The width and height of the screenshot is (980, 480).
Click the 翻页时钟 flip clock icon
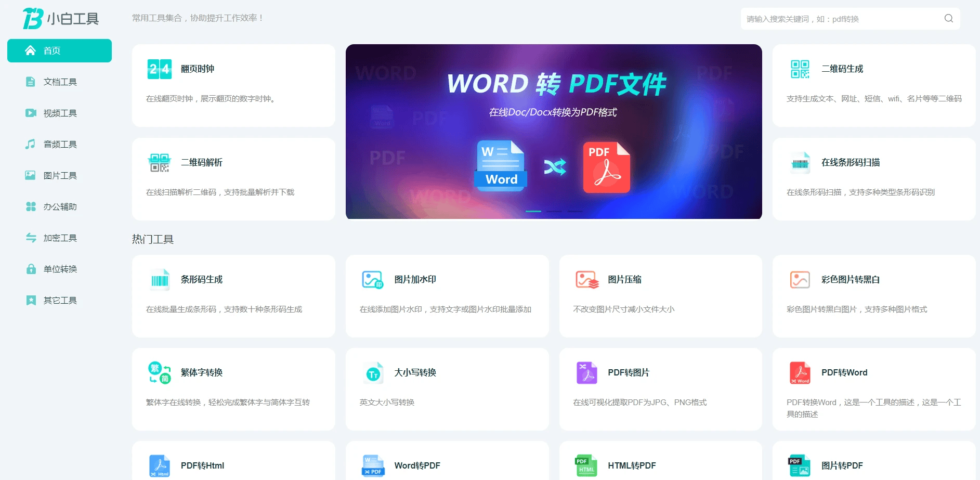160,69
